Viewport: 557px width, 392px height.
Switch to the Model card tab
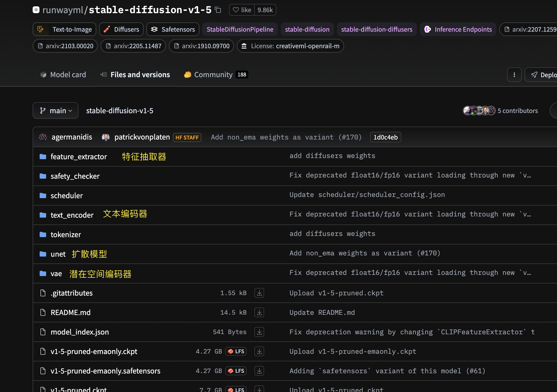click(x=63, y=75)
